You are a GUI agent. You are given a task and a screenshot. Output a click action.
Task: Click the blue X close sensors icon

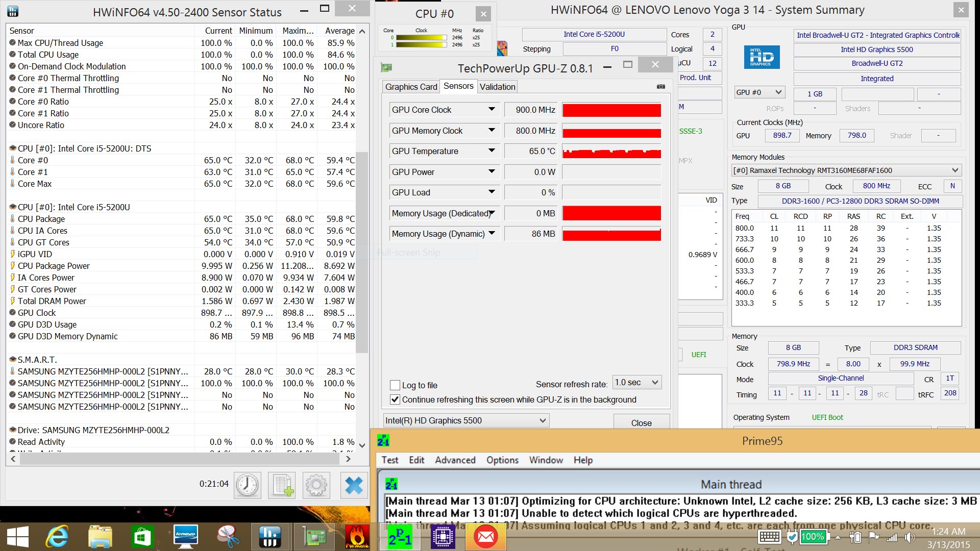353,485
